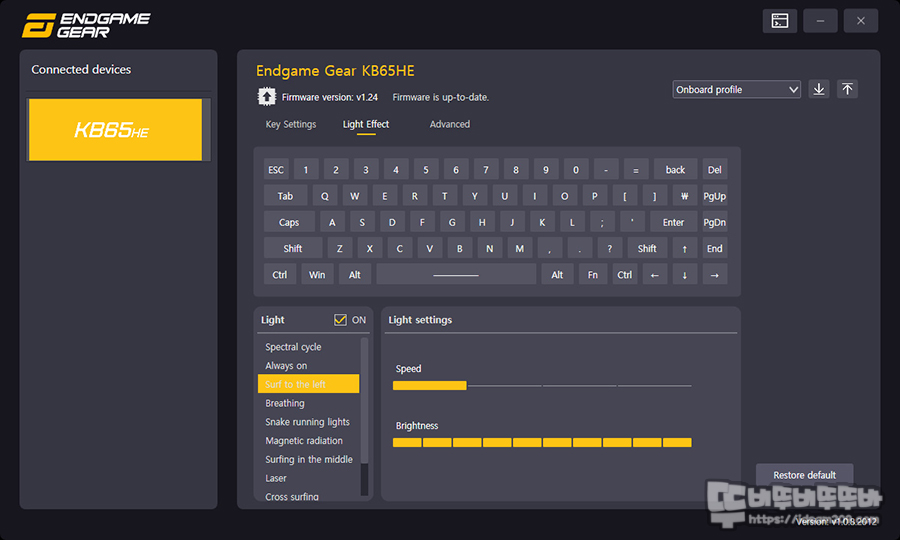Click the up arrow key on layout

(x=684, y=248)
